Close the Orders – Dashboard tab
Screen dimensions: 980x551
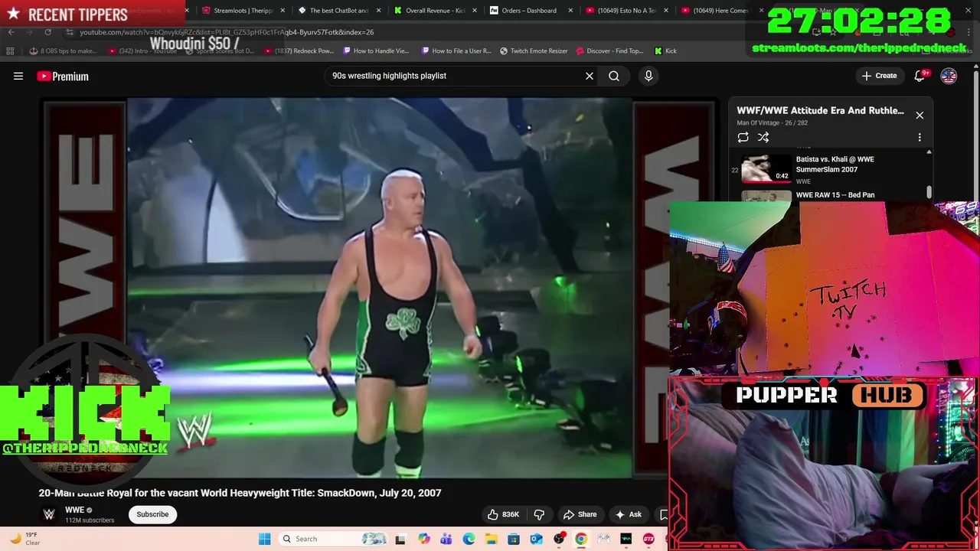[570, 11]
